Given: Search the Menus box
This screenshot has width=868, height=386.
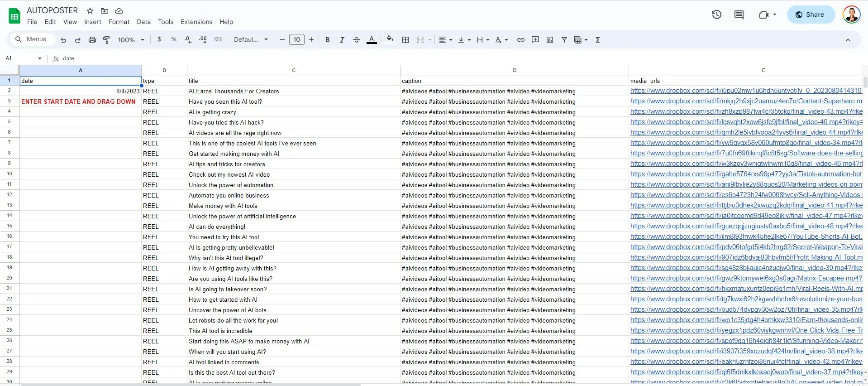Looking at the screenshot, I should tap(32, 39).
